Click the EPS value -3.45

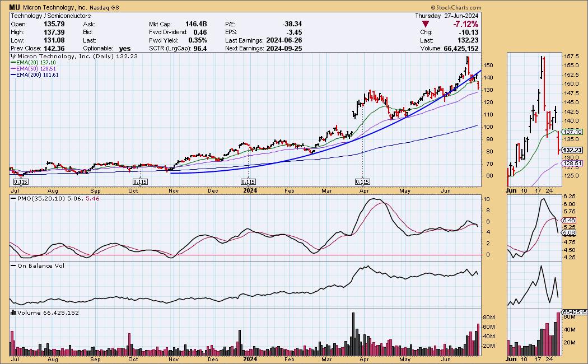[295, 32]
